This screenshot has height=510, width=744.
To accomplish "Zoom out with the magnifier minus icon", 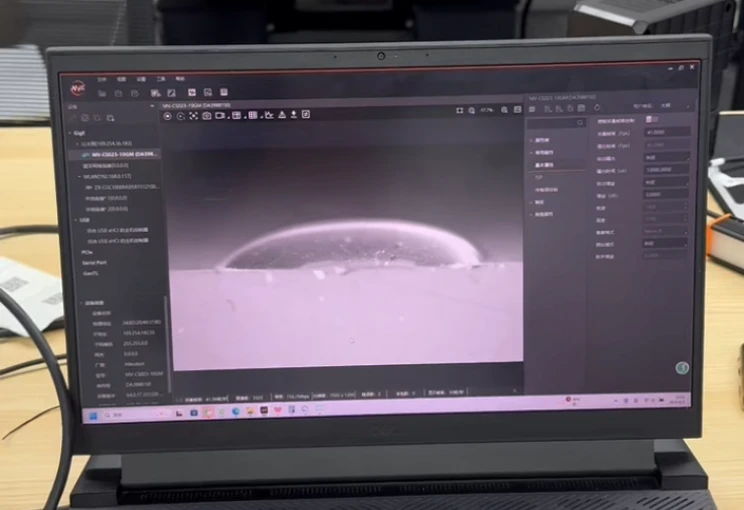I will point(472,110).
